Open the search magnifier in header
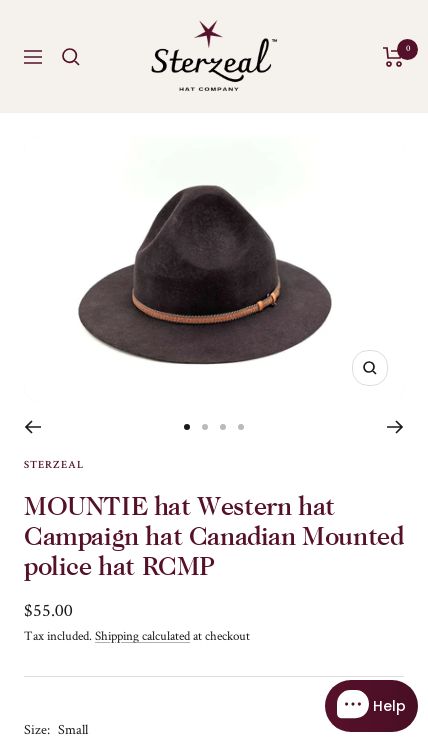 point(70,57)
